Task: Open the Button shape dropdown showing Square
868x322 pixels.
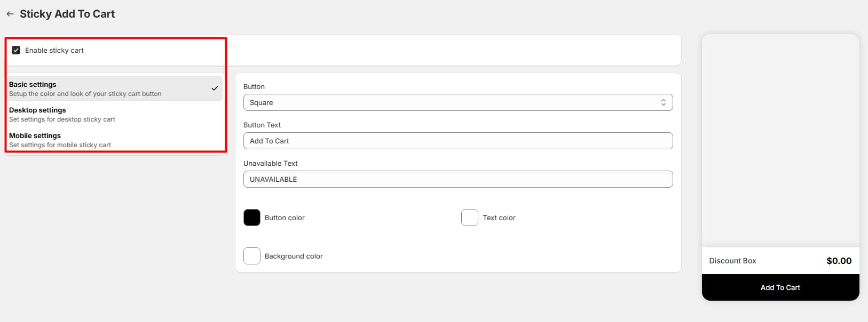Action: click(458, 102)
